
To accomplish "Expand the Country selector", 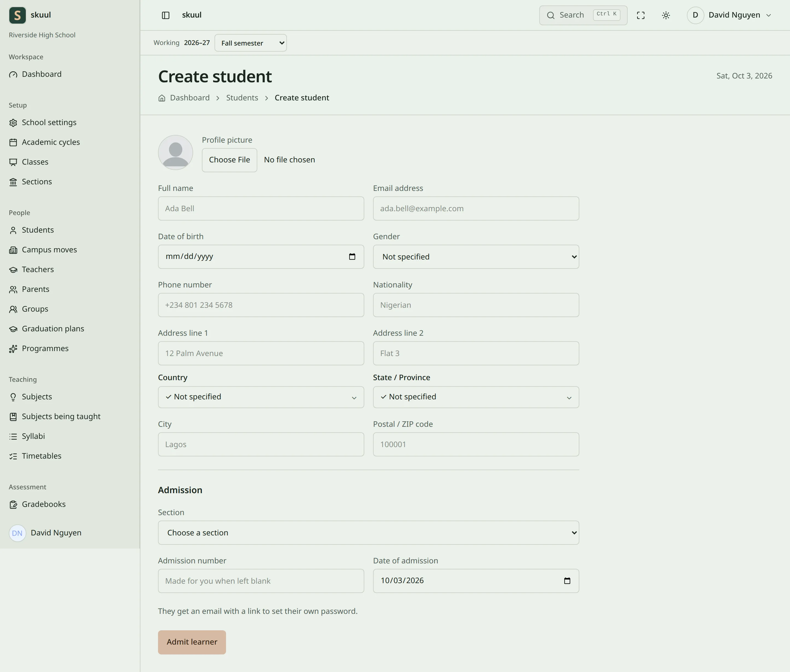I will coord(261,397).
